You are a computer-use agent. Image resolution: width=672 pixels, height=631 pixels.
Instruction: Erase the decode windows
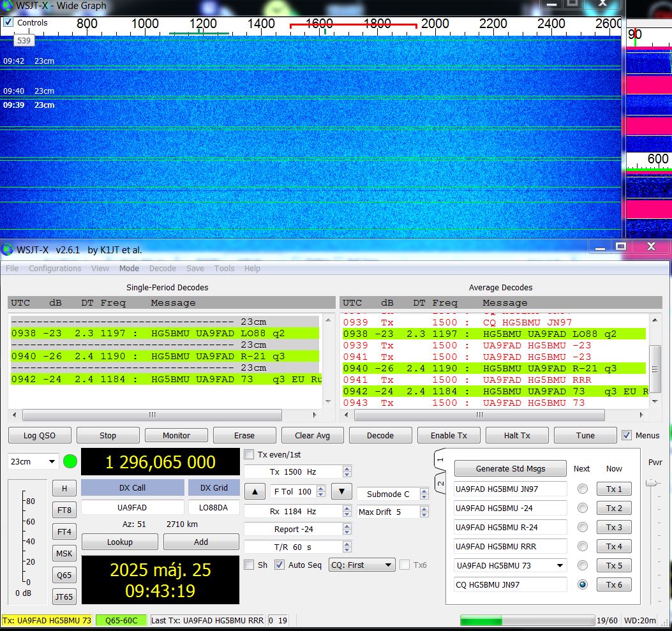click(x=244, y=435)
